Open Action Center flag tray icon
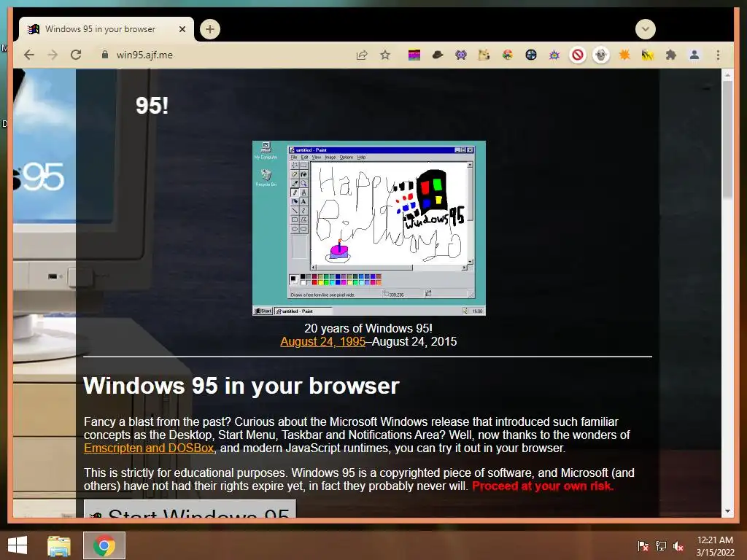Screen dimensions: 747x560 pos(643,545)
